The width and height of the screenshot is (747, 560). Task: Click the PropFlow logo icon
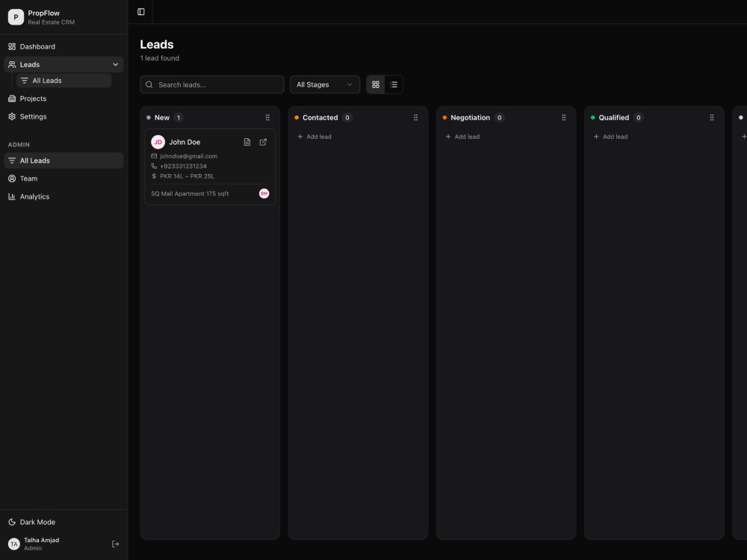[x=16, y=16]
